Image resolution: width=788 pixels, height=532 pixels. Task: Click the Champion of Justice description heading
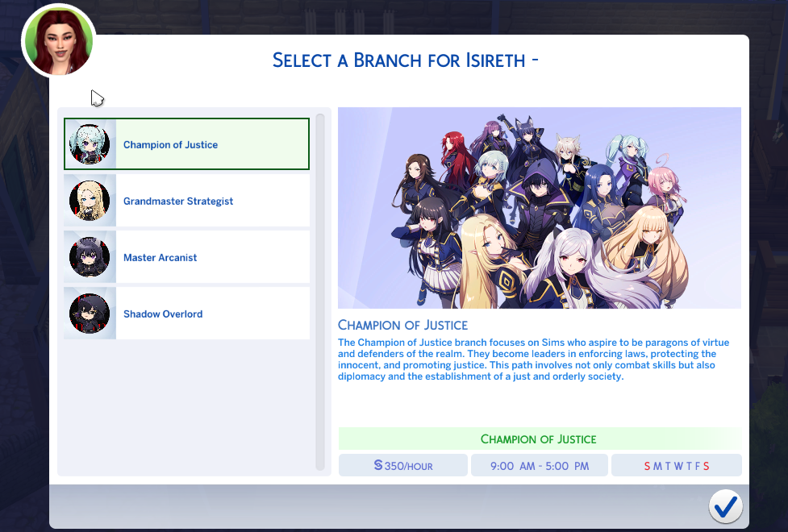(x=402, y=325)
